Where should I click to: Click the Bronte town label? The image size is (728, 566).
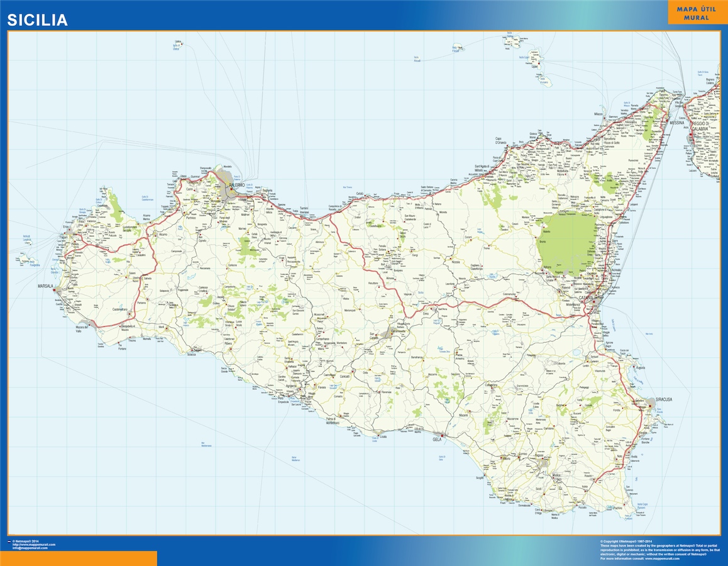click(543, 241)
